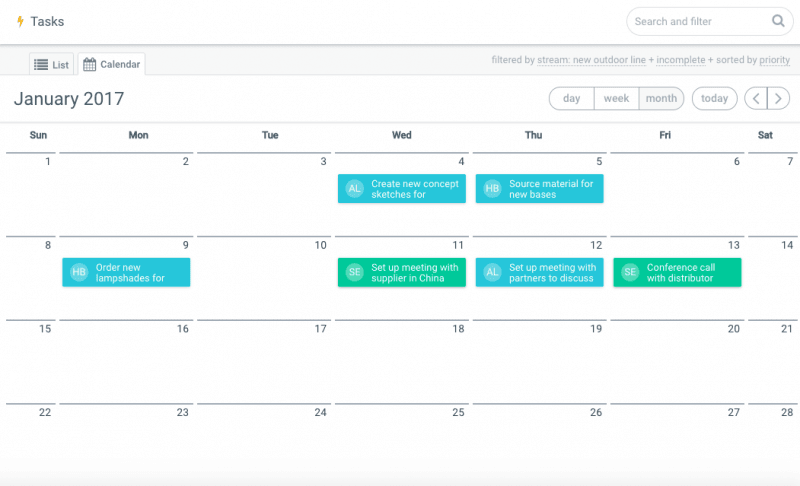Screen dimensions: 800x486
Task: Go to previous month with left chevron
Action: click(756, 98)
